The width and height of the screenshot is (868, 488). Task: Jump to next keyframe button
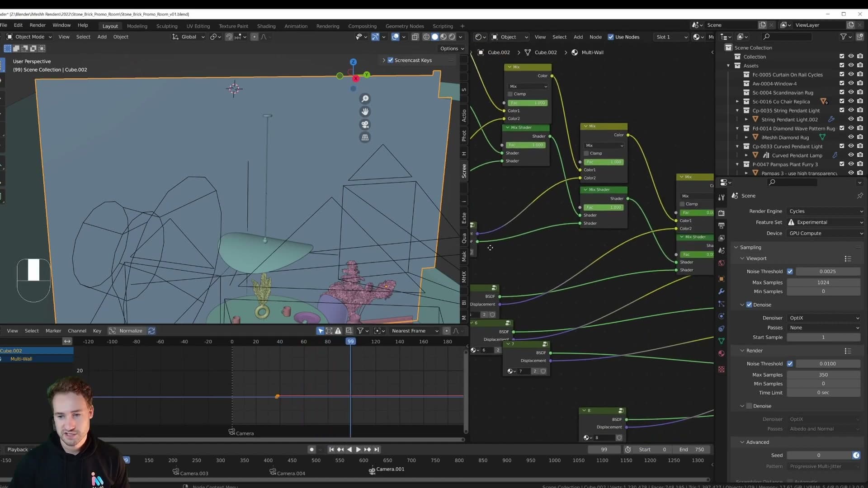(367, 450)
